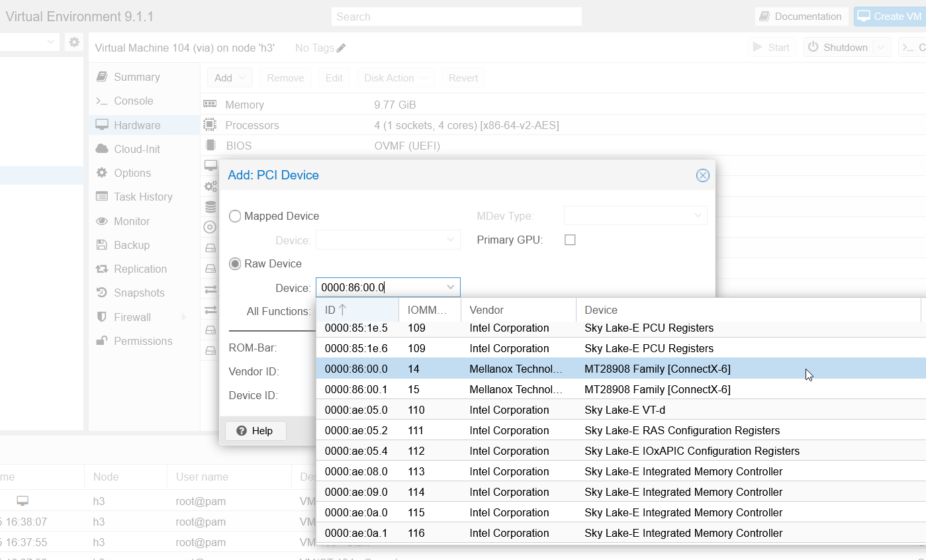926x560 pixels.
Task: Click the Start button
Action: pyautogui.click(x=772, y=47)
